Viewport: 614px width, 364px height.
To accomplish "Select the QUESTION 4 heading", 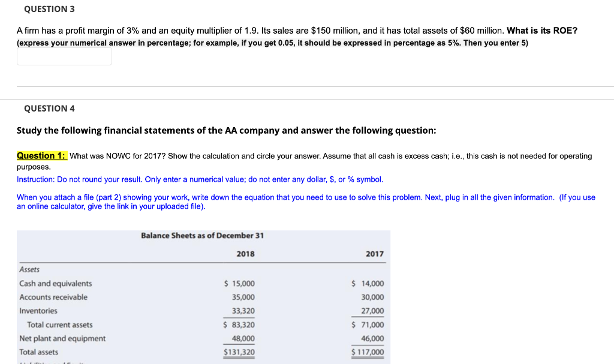I will [x=50, y=108].
